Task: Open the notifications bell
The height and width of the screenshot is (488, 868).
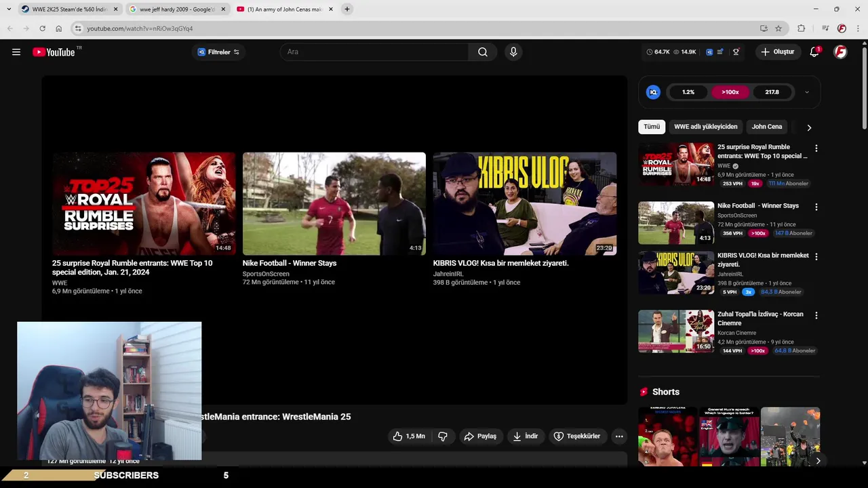Action: click(x=814, y=52)
